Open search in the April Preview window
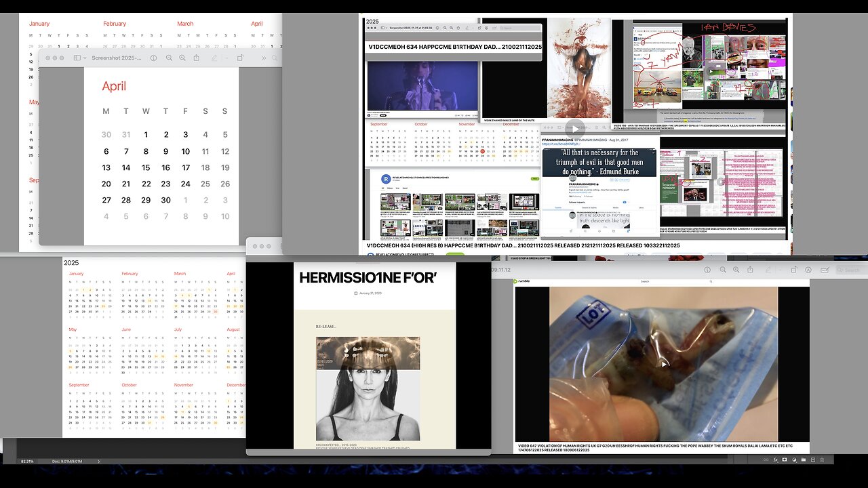Screen dimensions: 868x488 point(275,58)
